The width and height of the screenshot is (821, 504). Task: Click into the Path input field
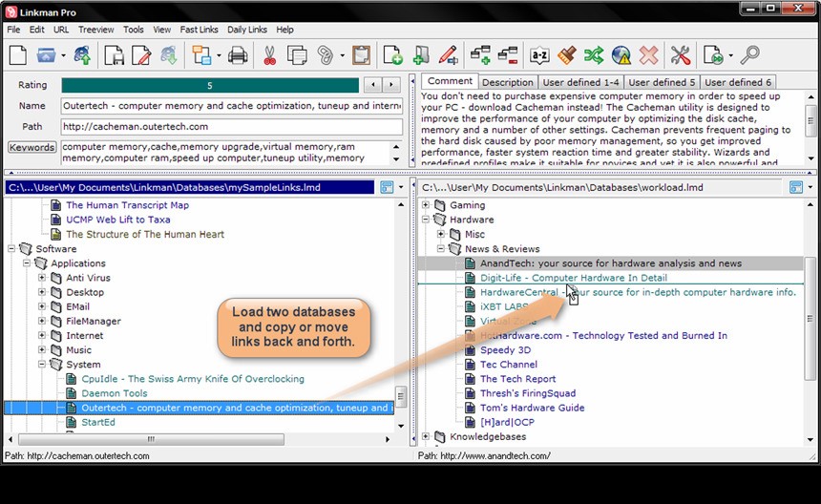(x=231, y=126)
